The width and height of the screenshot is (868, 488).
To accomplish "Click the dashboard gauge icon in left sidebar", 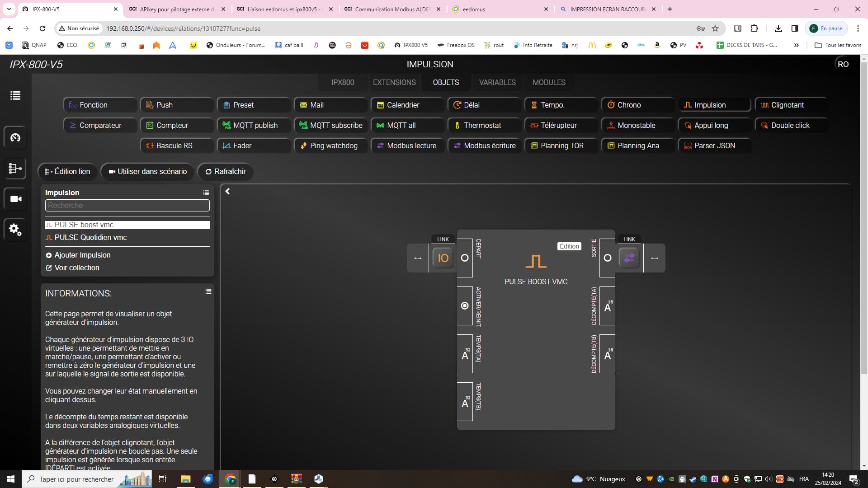I will point(15,137).
